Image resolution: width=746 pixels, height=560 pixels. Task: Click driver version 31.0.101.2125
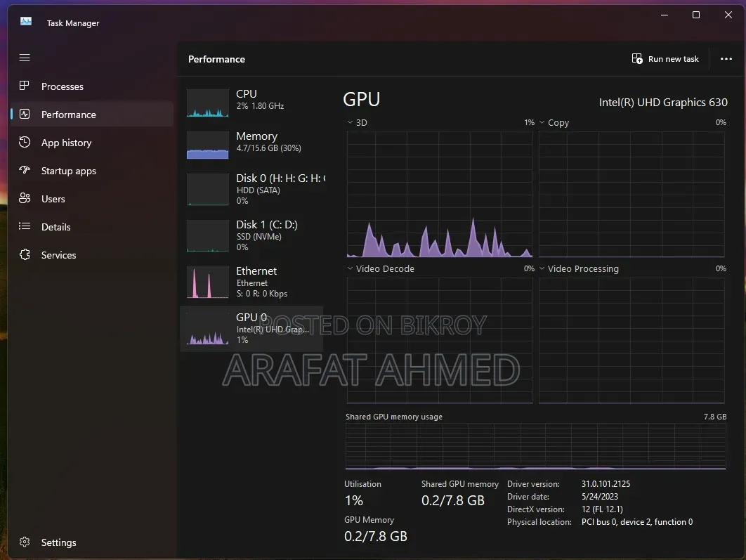coord(606,484)
